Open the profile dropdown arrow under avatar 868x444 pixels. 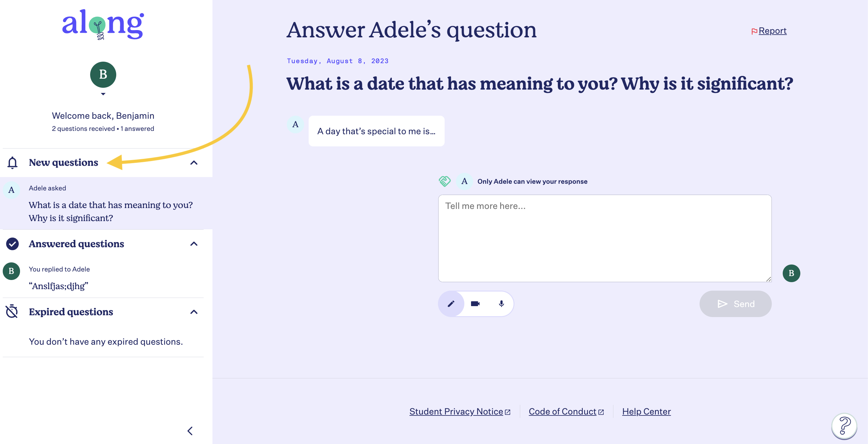coord(103,94)
